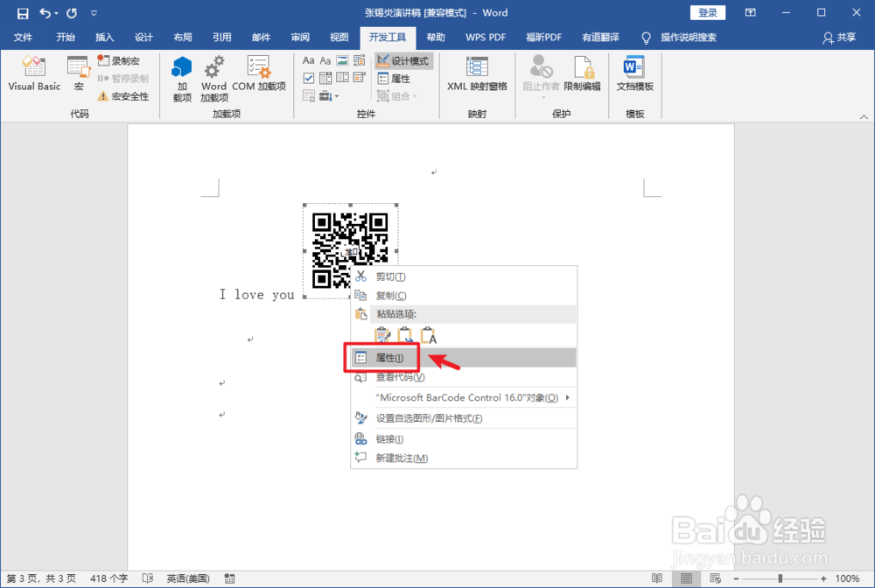The width and height of the screenshot is (875, 588).
Task: Switch to read mode view
Action: coord(657,578)
